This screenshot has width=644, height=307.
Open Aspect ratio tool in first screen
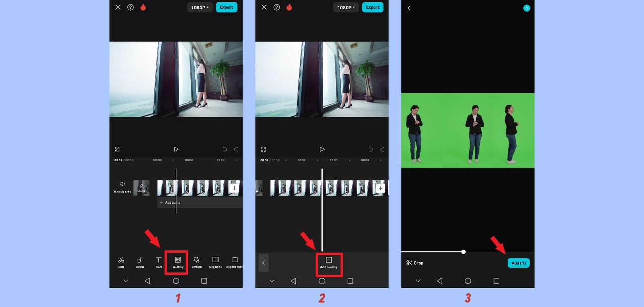pyautogui.click(x=234, y=262)
